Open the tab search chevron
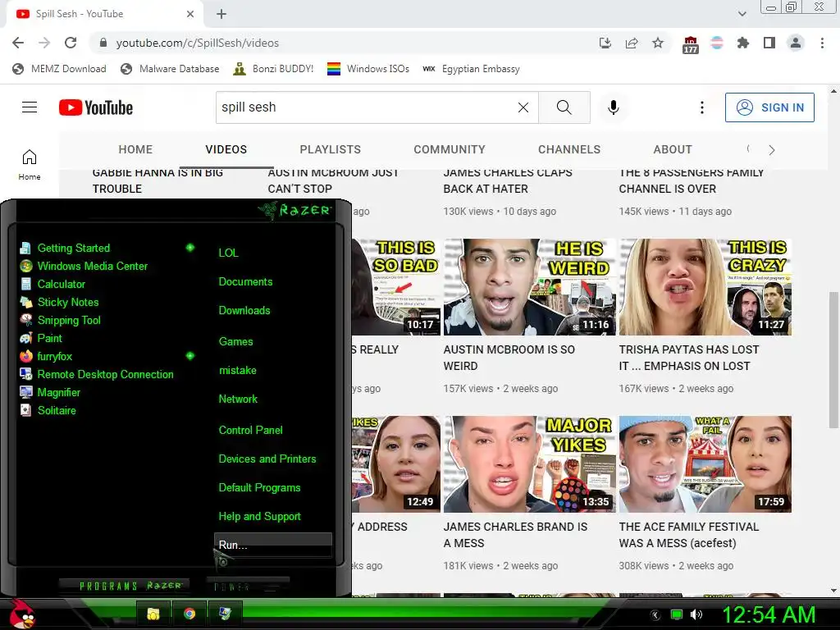The height and width of the screenshot is (630, 840). click(742, 14)
